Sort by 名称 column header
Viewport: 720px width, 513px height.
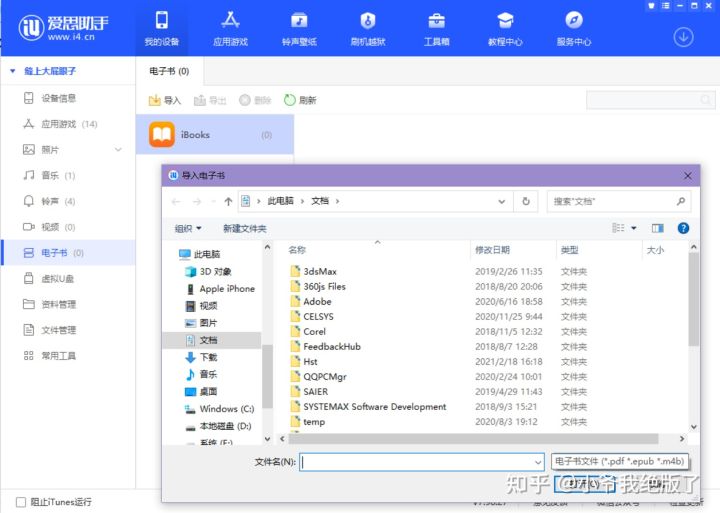[297, 250]
